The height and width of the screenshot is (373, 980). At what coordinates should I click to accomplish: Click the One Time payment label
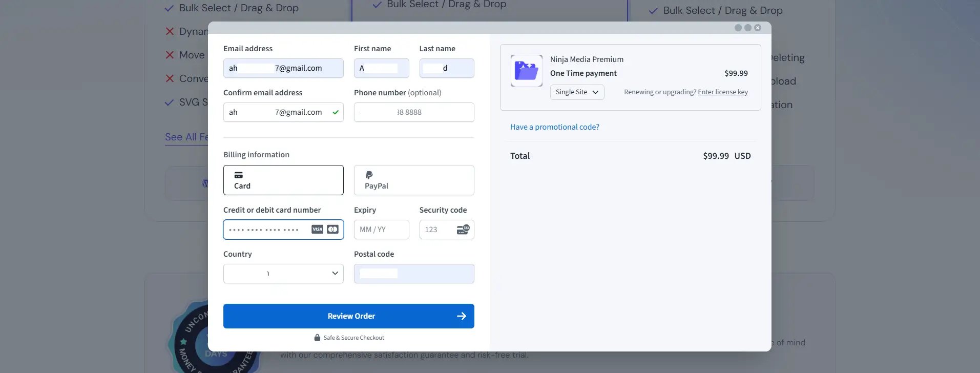pyautogui.click(x=583, y=73)
